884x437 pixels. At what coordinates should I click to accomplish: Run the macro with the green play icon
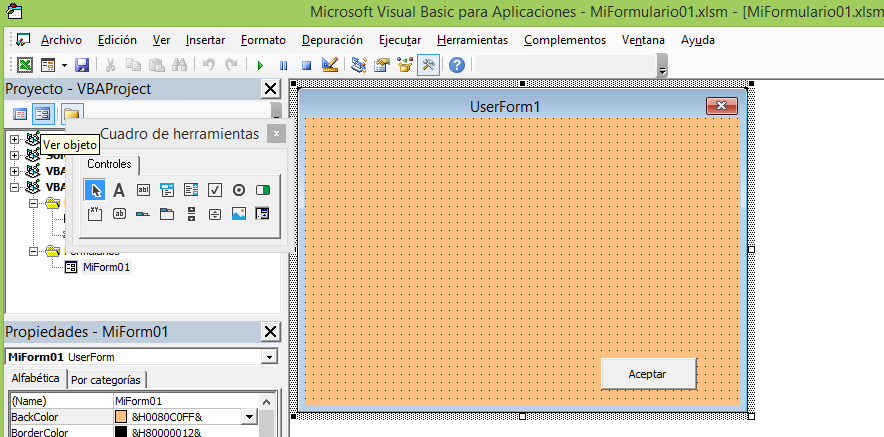[x=260, y=65]
